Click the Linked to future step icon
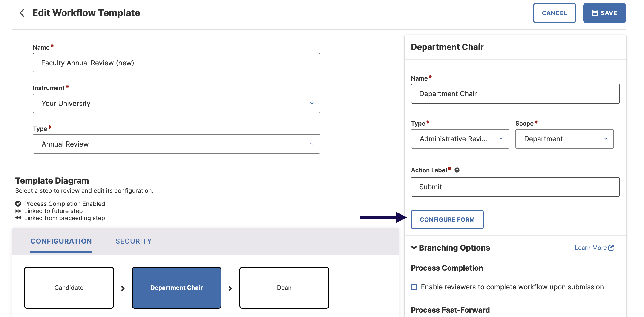The image size is (644, 317). pyautogui.click(x=18, y=211)
